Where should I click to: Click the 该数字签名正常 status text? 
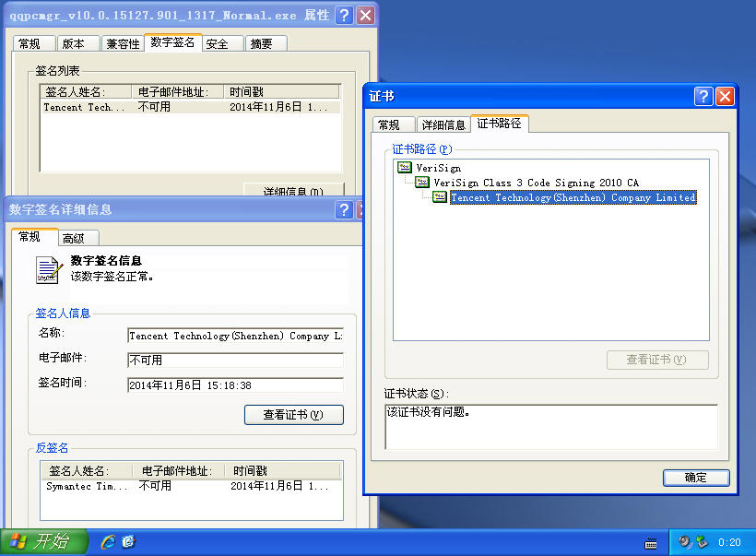112,277
